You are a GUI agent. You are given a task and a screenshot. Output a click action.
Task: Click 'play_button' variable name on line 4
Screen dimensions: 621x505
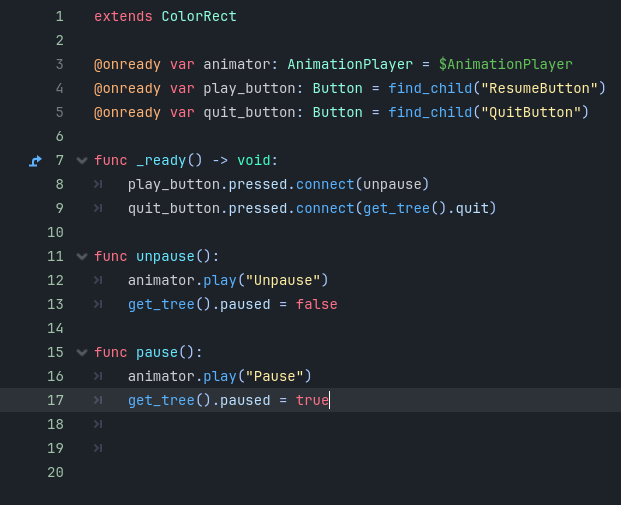point(249,88)
